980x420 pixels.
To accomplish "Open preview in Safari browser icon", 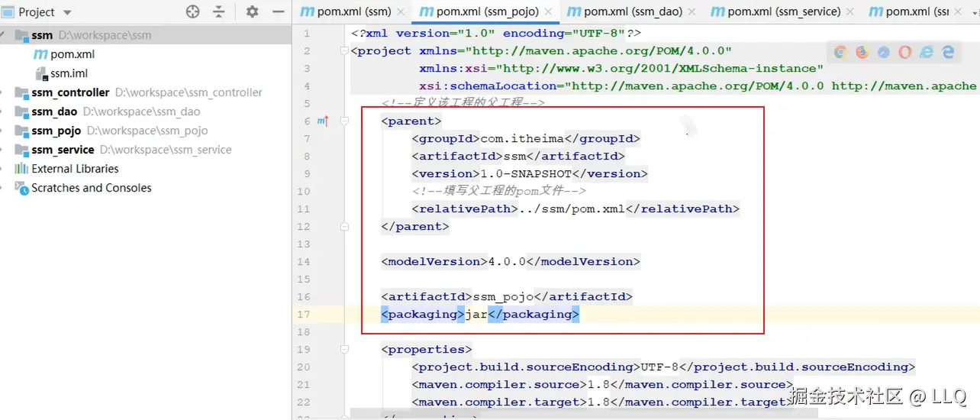I will (883, 52).
